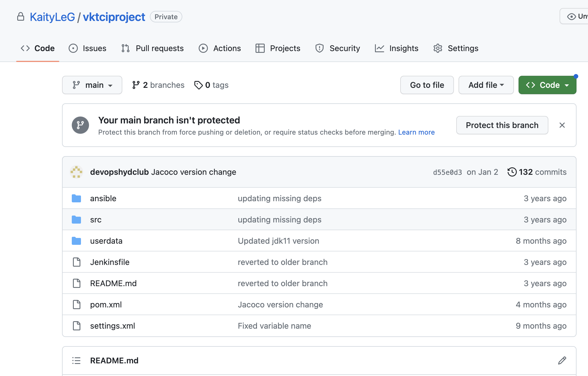Screen dimensions: 588x376
Task: Open the pom.xml file
Action: click(106, 305)
